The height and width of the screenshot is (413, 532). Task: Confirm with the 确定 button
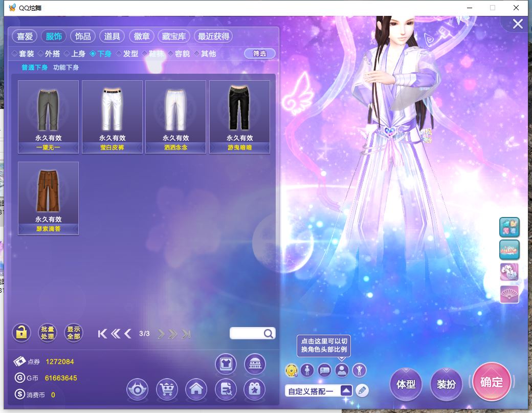491,382
